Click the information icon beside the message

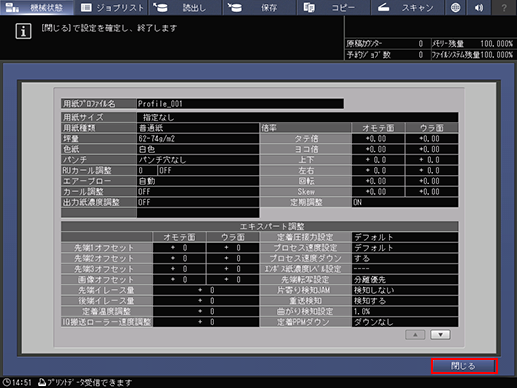23,31
